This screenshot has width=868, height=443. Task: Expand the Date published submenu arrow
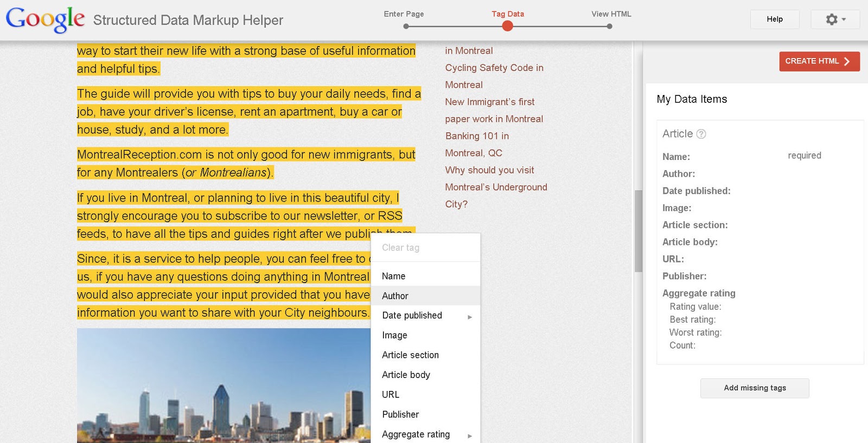click(x=470, y=317)
